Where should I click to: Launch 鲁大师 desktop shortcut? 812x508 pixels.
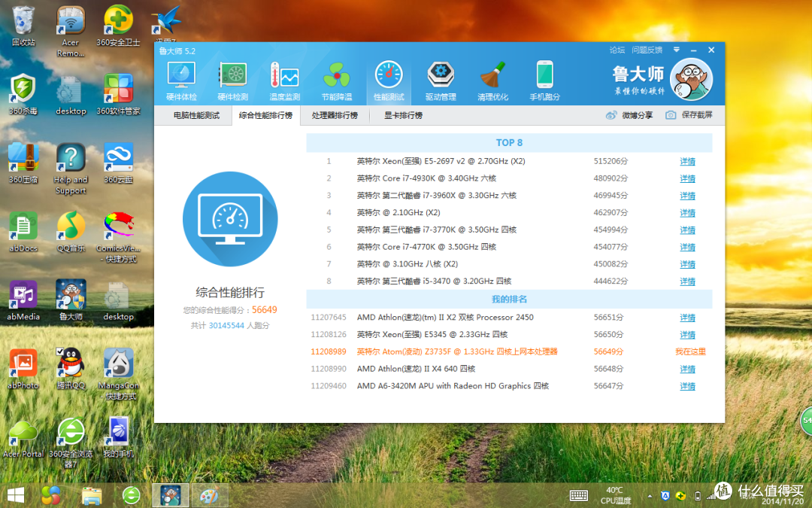coord(71,300)
